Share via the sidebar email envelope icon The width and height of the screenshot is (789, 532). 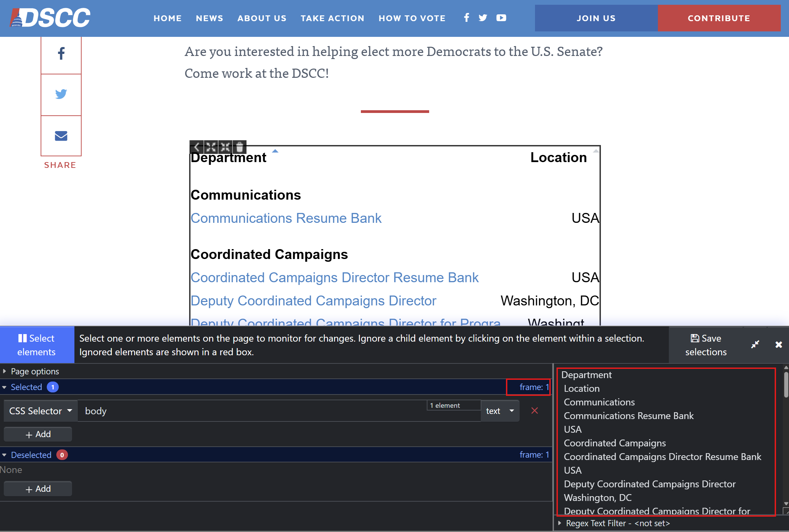61,136
